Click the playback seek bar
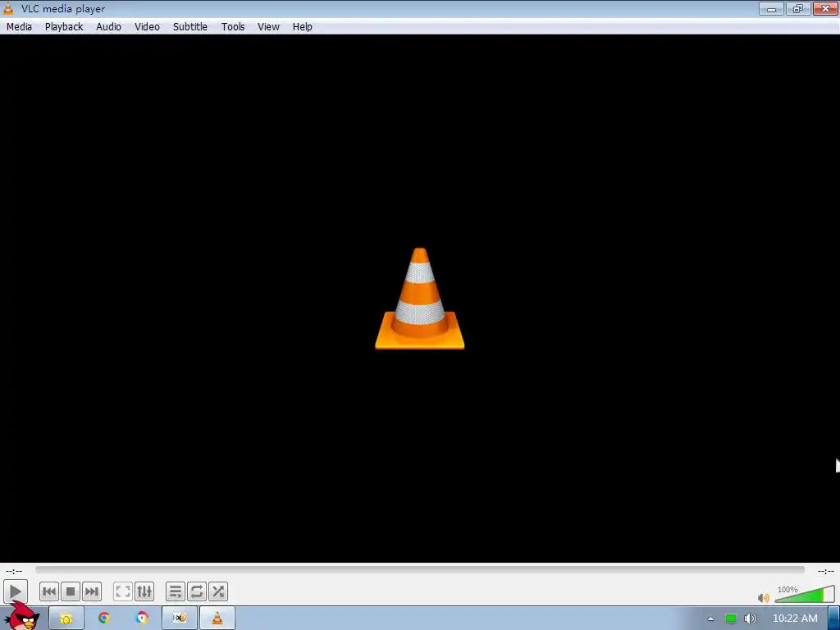This screenshot has width=840, height=630. click(x=420, y=570)
